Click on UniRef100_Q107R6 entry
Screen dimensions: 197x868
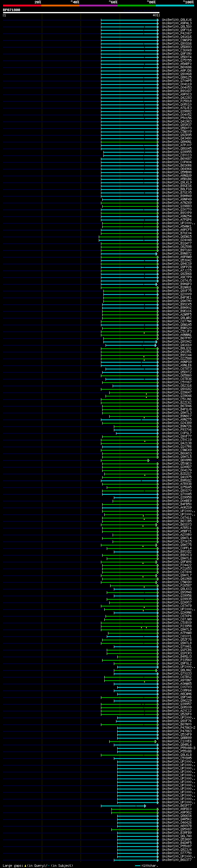point(176,447)
